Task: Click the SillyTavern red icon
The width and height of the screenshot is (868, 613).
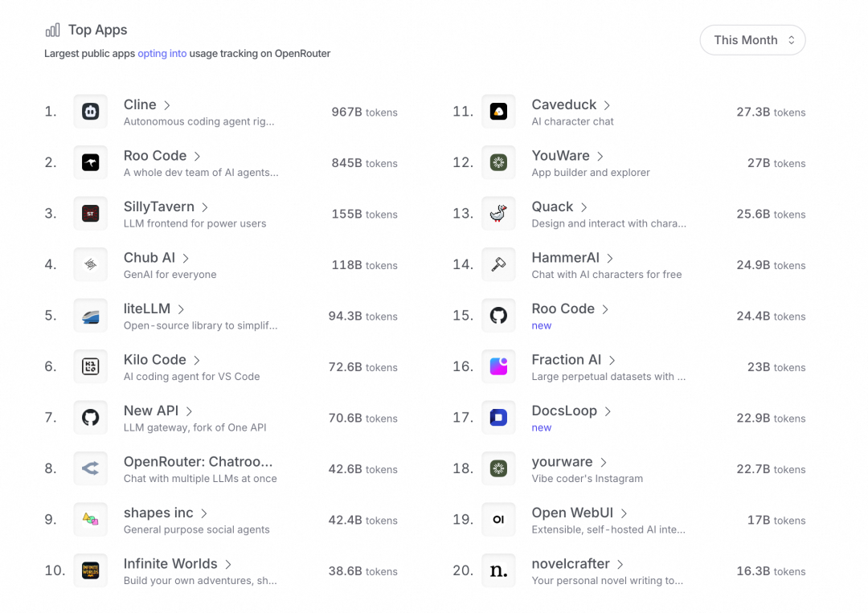Action: [x=90, y=213]
